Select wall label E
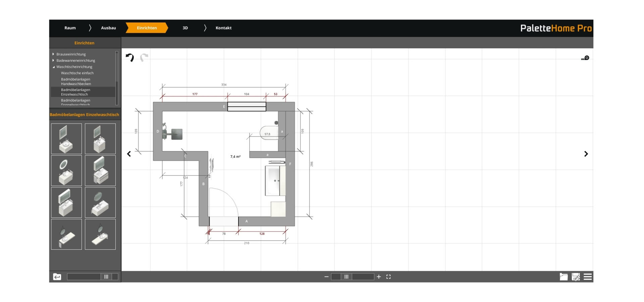Image resolution: width=644 pixels, height=302 pixels. pos(224,107)
